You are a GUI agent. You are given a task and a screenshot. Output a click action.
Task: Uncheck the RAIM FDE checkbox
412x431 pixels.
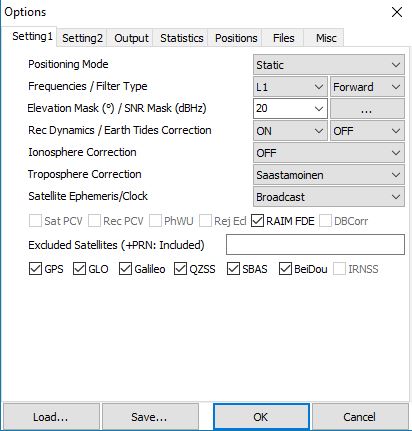pyautogui.click(x=257, y=221)
